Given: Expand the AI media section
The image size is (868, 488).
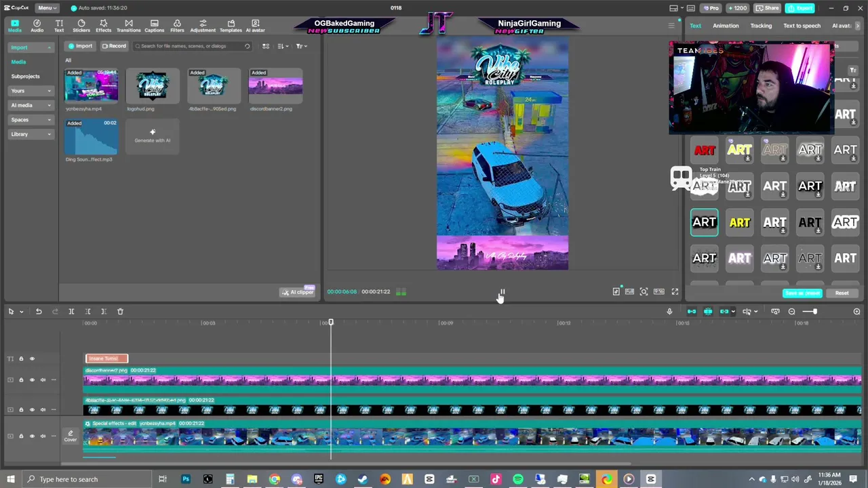Looking at the screenshot, I should [x=31, y=105].
